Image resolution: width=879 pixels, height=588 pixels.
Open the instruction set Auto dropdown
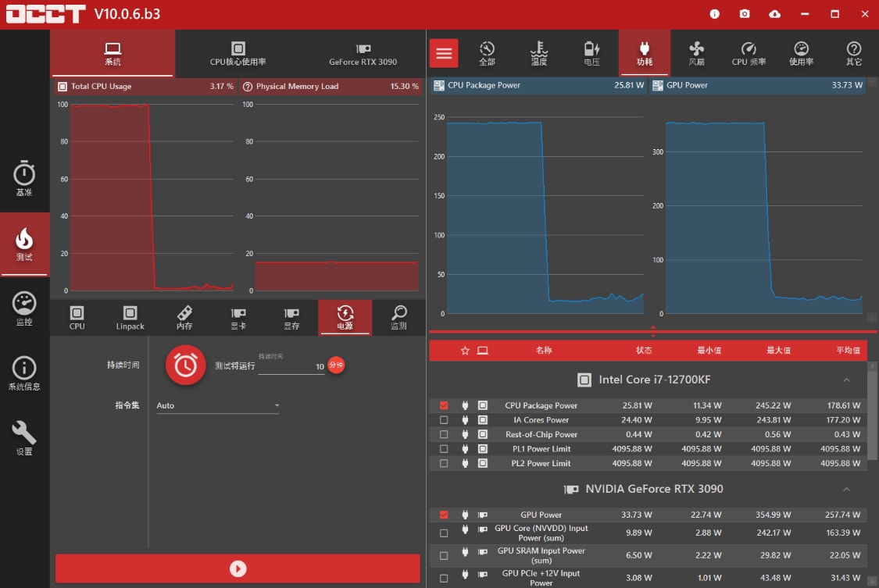pyautogui.click(x=217, y=405)
